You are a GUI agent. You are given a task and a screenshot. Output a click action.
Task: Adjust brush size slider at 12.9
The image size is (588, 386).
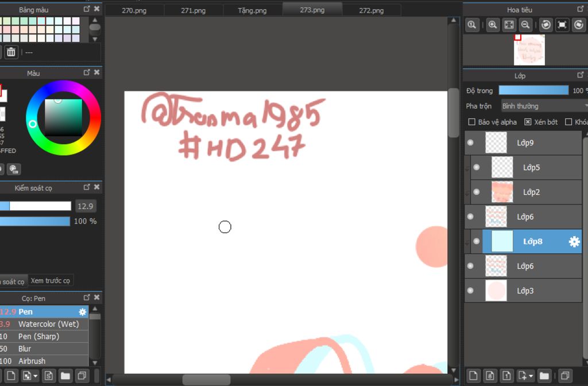coord(36,206)
